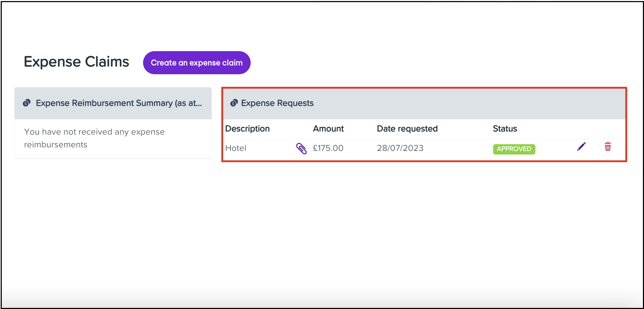Click the empty right side of Expense Requests header bar
The width and height of the screenshot is (644, 309).
coord(497,103)
